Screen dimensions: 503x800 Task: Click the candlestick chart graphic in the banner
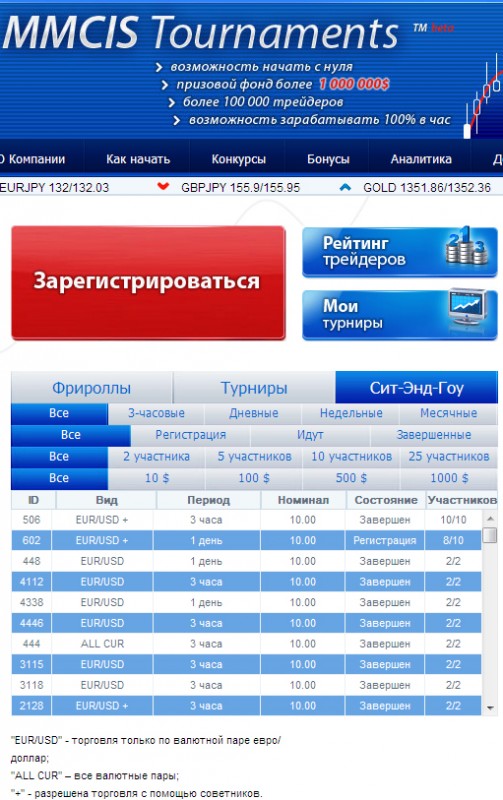[x=483, y=96]
